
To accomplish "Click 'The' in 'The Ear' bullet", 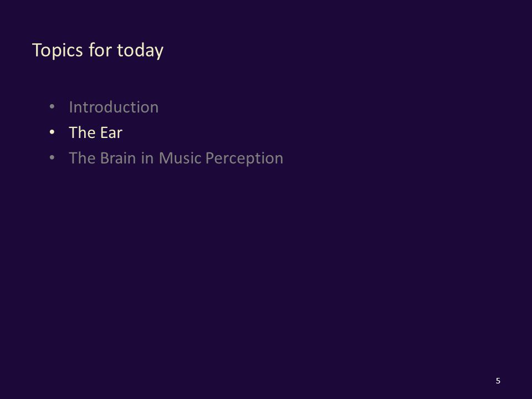I will 82,132.
